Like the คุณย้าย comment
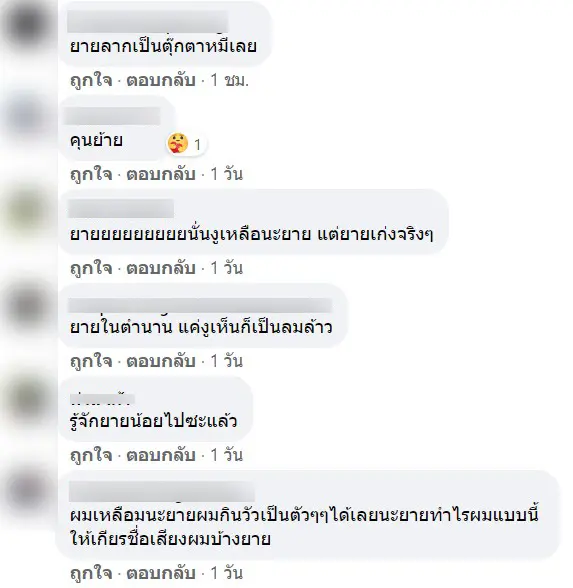 pyautogui.click(x=91, y=174)
